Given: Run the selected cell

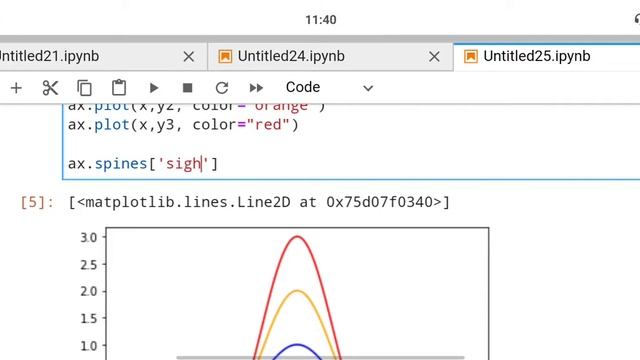Looking at the screenshot, I should point(154,88).
